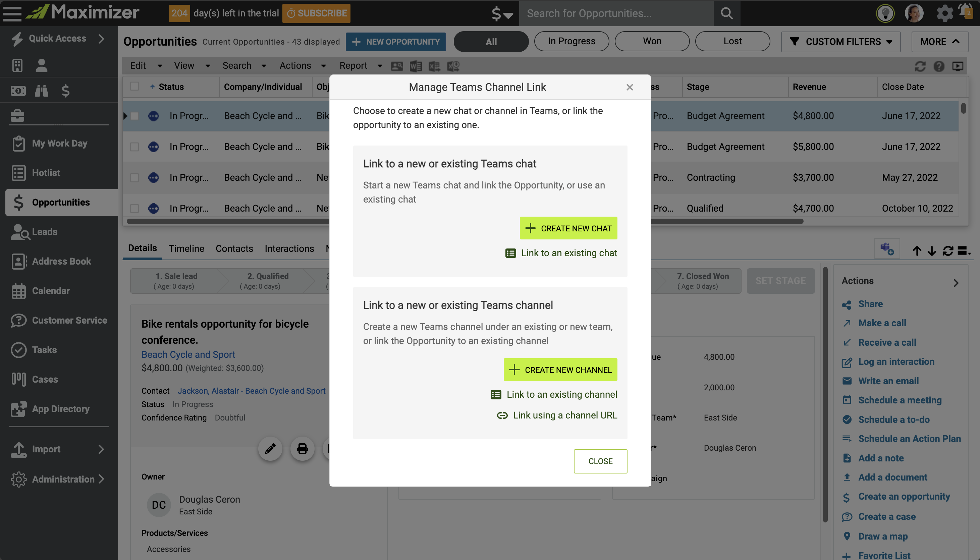This screenshot has height=560, width=980.
Task: Click the print button
Action: (302, 448)
